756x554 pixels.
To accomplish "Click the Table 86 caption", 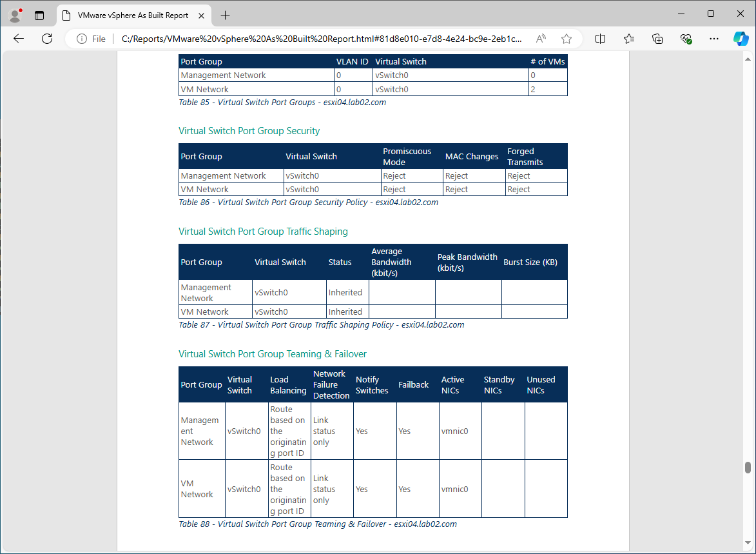I will (x=308, y=202).
